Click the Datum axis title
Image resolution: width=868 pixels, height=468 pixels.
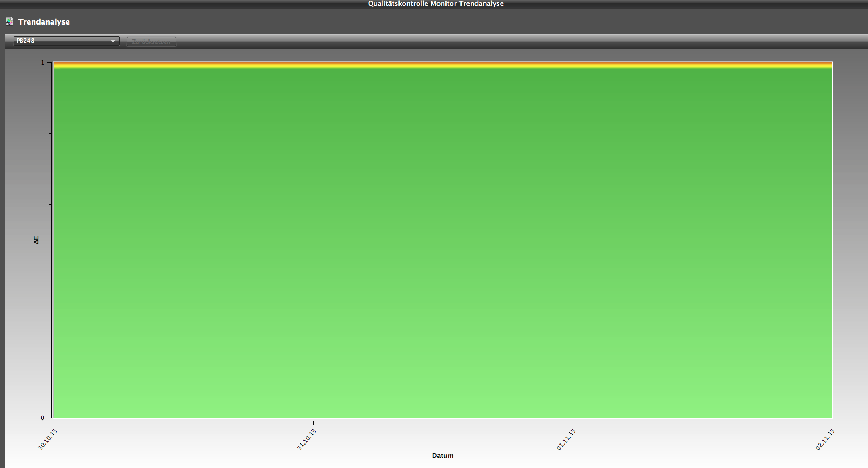[x=443, y=456]
